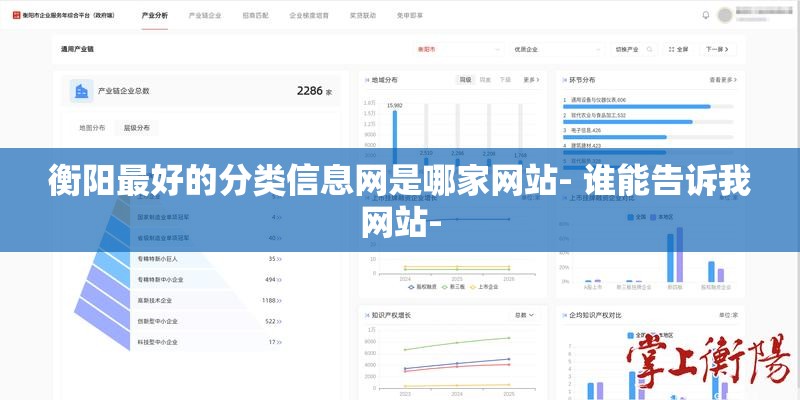Expand 省级制造业单项冠军 row arrows

click(279, 238)
